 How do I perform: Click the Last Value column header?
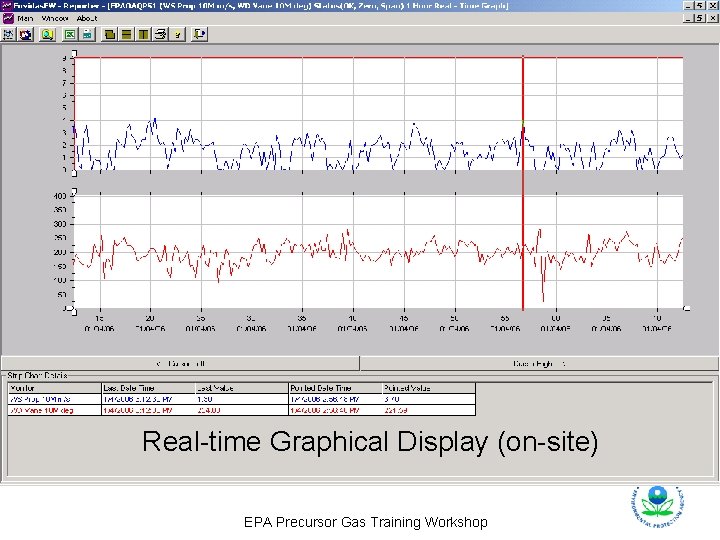[242, 388]
